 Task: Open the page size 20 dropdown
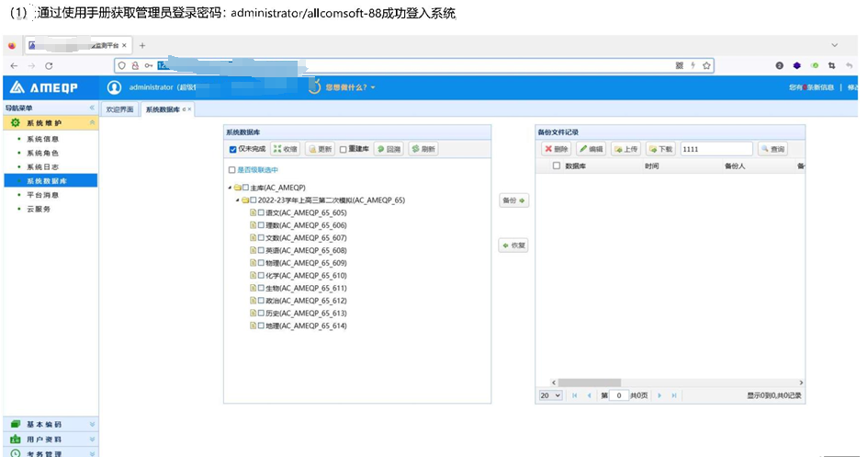[x=550, y=395]
